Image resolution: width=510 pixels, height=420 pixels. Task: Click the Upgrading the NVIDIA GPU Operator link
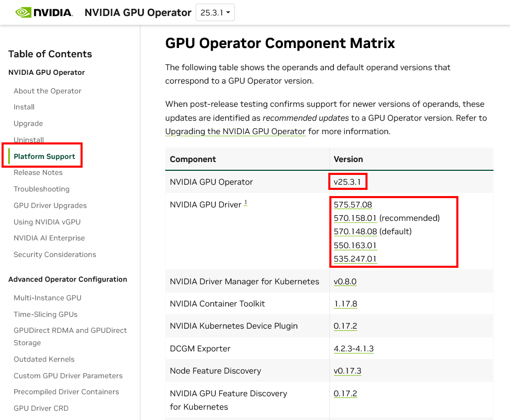click(235, 132)
